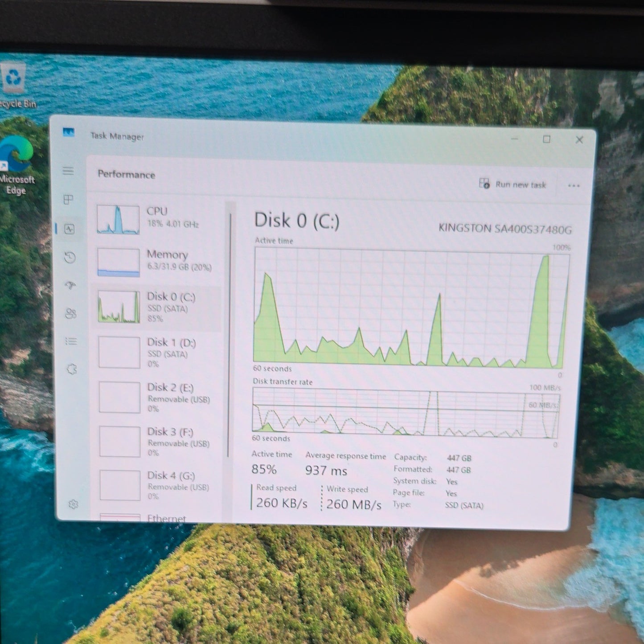Select Disk 2 (E:) removable USB item

tap(157, 398)
